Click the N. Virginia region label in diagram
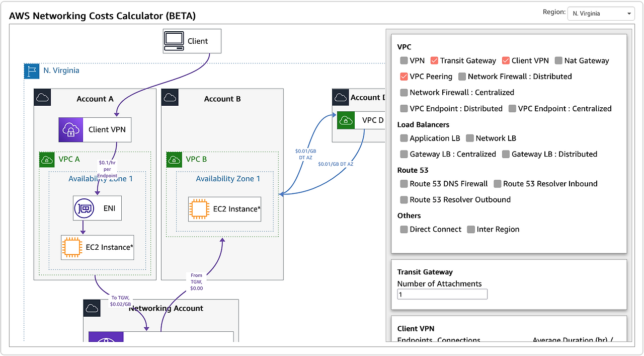This screenshot has height=356, width=644. click(x=61, y=71)
